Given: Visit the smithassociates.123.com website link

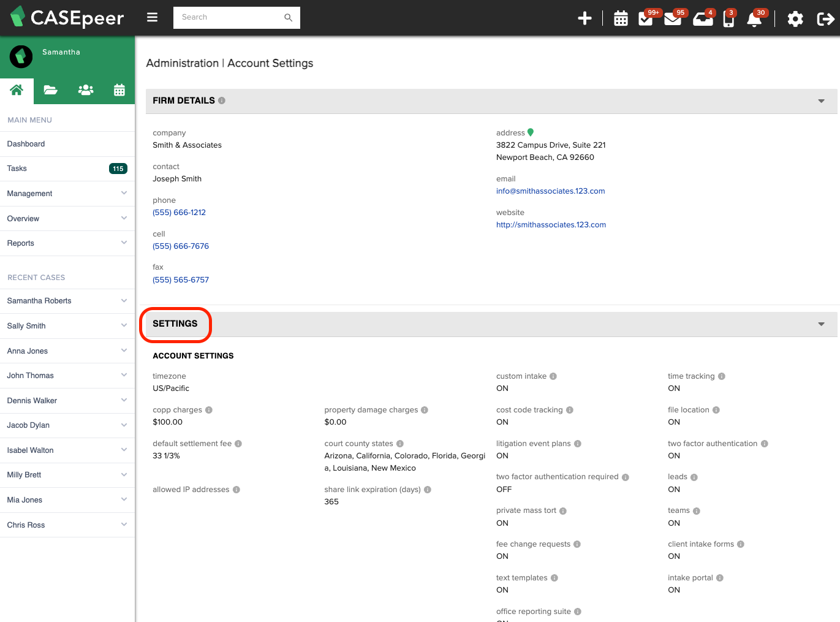Looking at the screenshot, I should coord(551,224).
